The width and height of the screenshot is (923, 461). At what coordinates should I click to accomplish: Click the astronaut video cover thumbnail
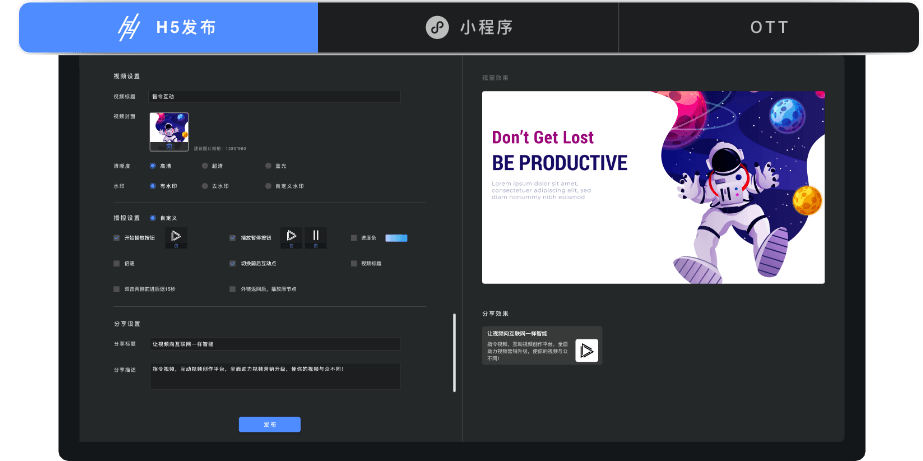pos(169,128)
